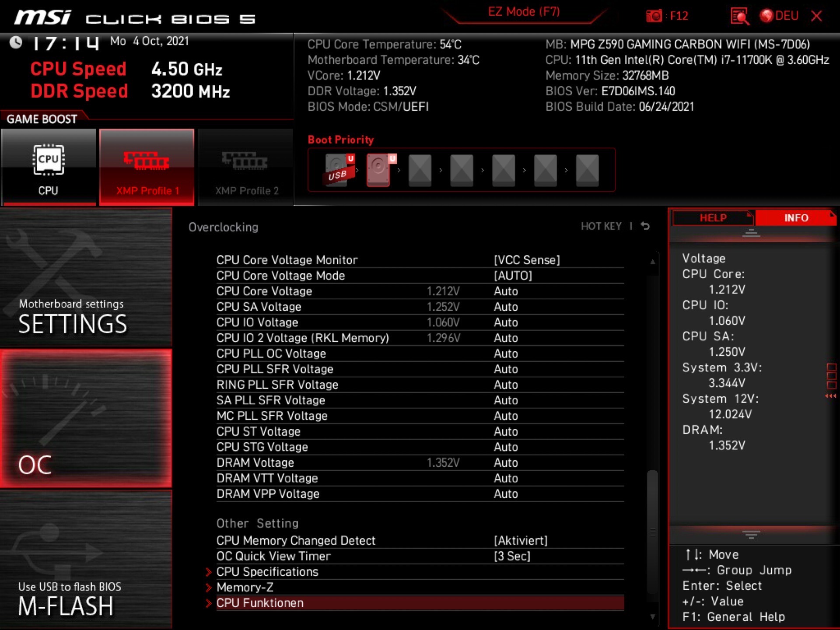The image size is (840, 630).
Task: Select the third empty boot slot
Action: [x=504, y=170]
